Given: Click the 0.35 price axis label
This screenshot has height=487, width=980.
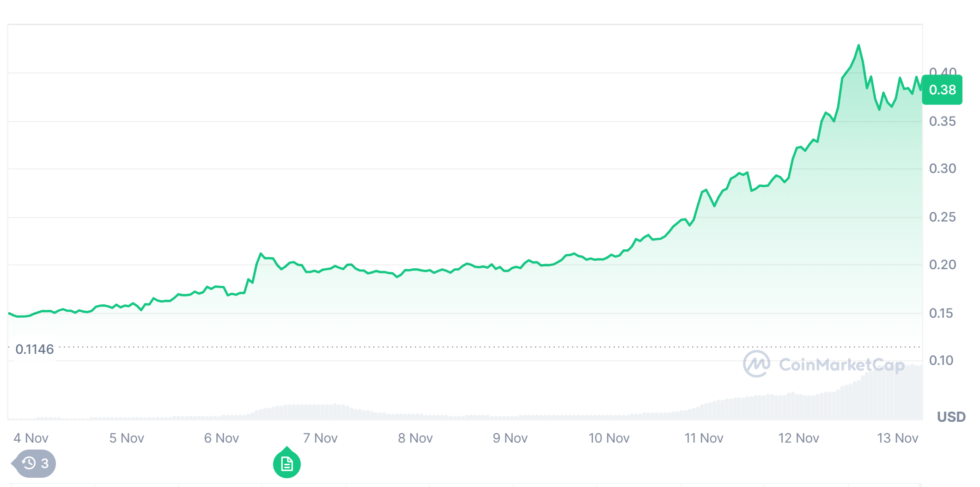Looking at the screenshot, I should (x=942, y=121).
